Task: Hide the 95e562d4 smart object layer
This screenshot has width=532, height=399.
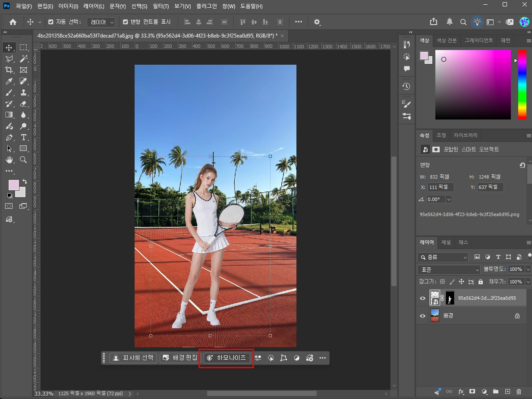Action: click(x=423, y=298)
